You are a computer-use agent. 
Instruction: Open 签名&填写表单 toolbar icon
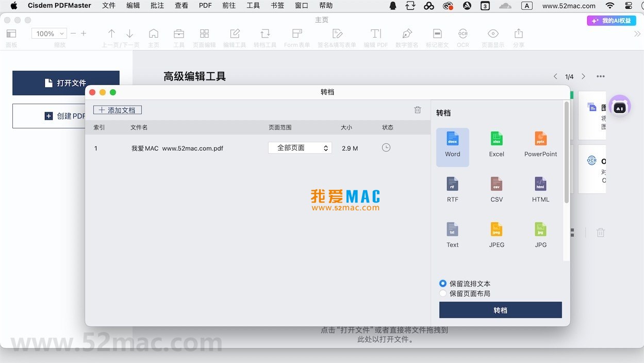[337, 34]
